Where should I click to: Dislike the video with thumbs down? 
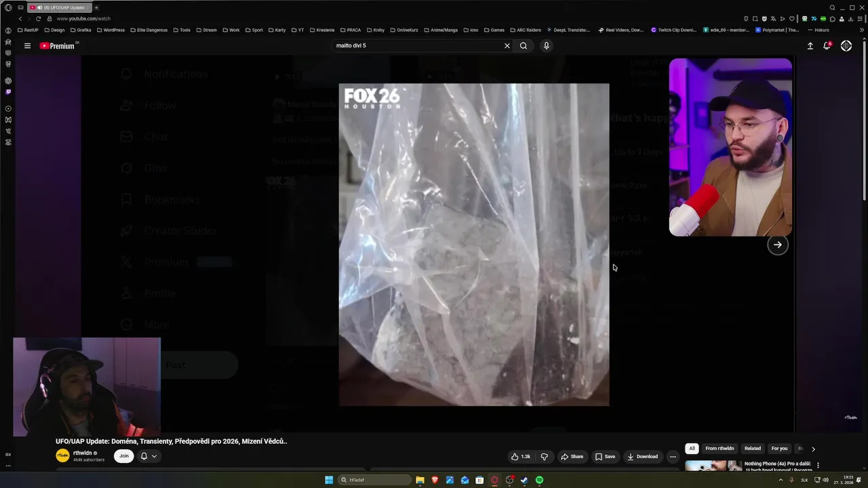(544, 457)
